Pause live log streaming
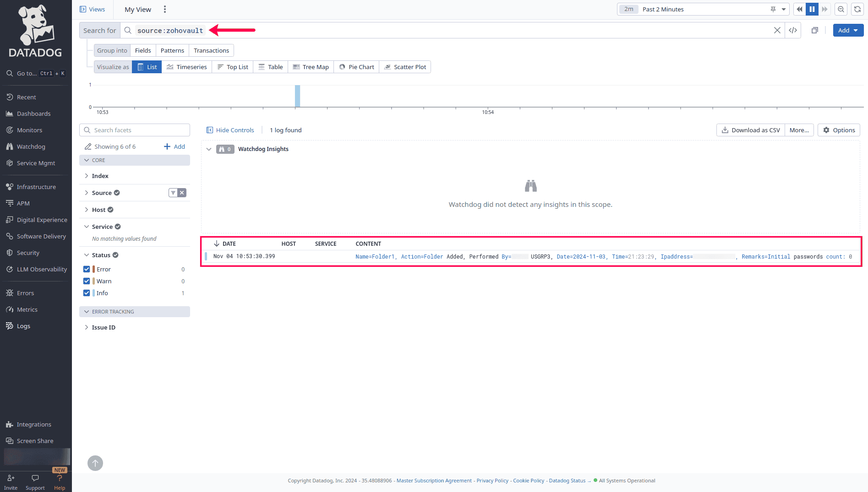868x492 pixels. click(x=812, y=9)
